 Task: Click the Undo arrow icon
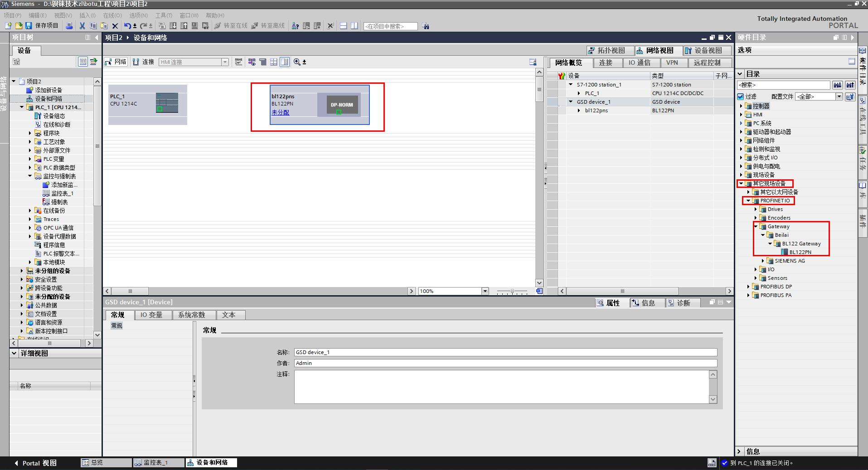pos(128,26)
